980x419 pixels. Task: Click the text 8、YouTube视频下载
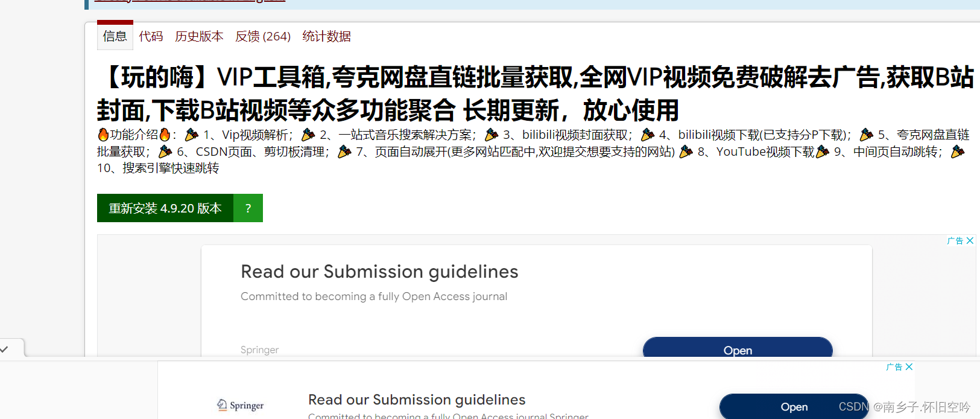756,152
